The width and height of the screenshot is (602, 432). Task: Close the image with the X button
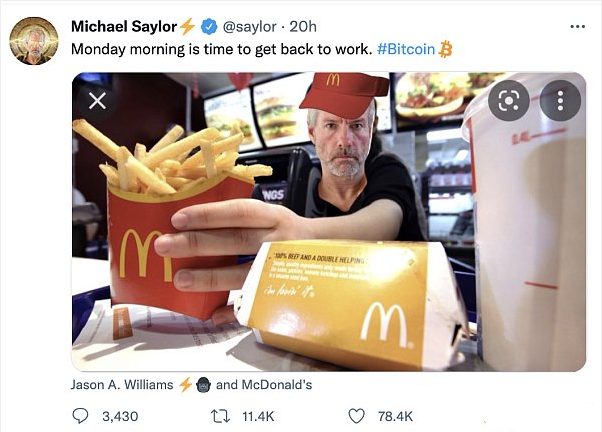pos(98,101)
